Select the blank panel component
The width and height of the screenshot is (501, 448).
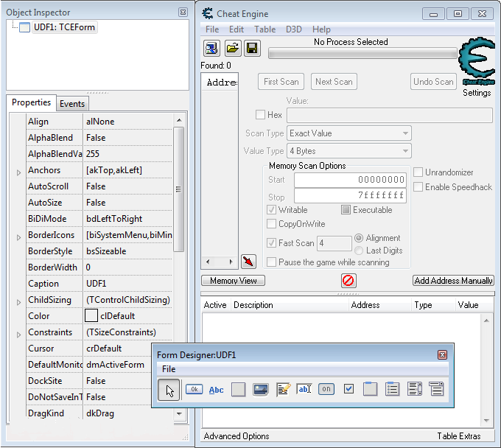pos(239,390)
